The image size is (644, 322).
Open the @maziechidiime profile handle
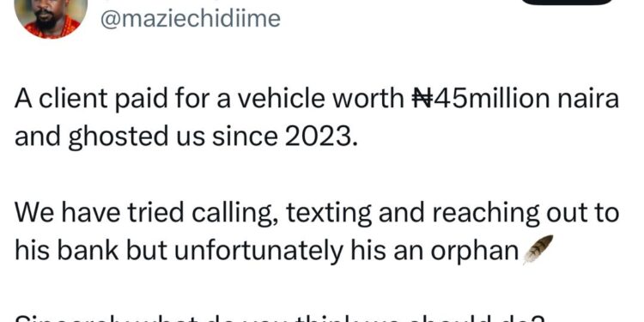click(x=191, y=19)
